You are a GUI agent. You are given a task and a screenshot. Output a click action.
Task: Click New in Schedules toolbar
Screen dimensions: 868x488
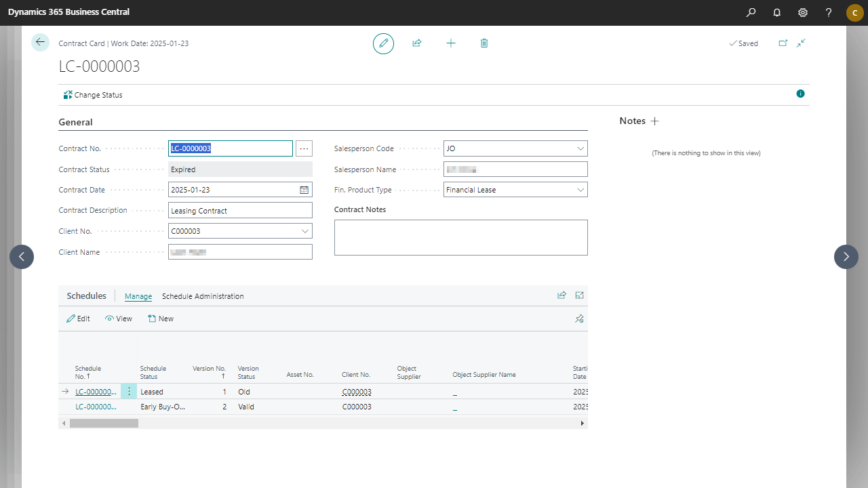click(161, 319)
